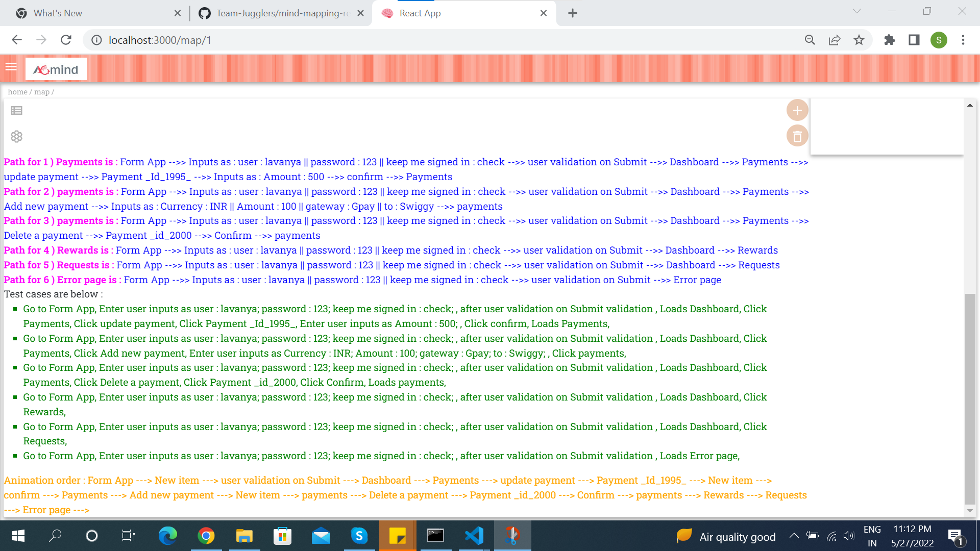Toggle the hamburger navigation menu
Image resolution: width=980 pixels, height=551 pixels.
[x=11, y=67]
